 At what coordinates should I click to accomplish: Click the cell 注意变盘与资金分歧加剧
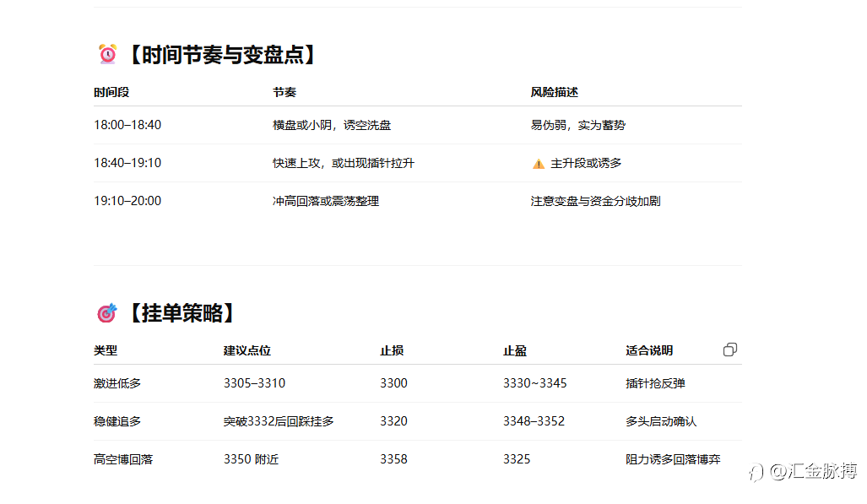tap(595, 201)
